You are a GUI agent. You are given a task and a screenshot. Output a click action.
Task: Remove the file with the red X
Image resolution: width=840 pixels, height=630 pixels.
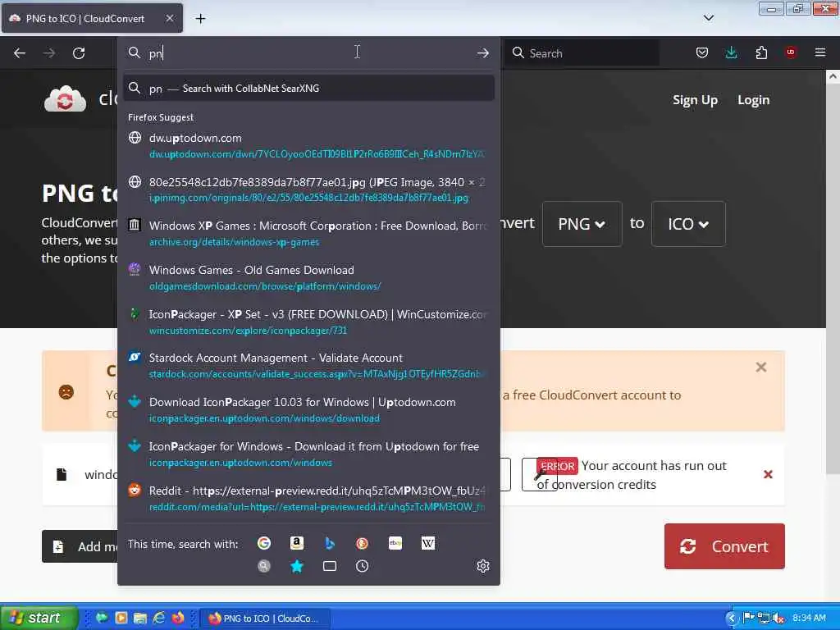tap(768, 475)
